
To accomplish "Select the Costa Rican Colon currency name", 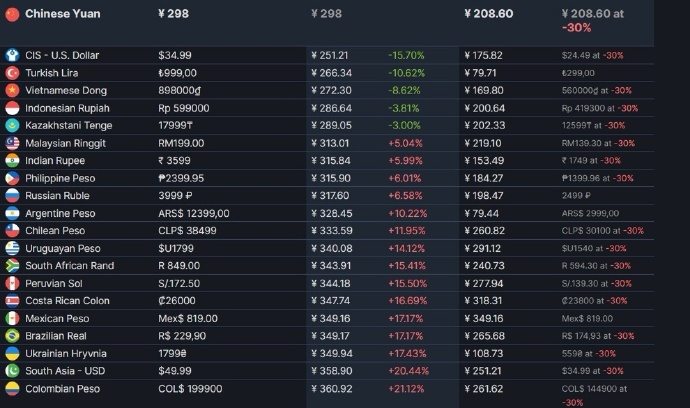I will pyautogui.click(x=69, y=300).
